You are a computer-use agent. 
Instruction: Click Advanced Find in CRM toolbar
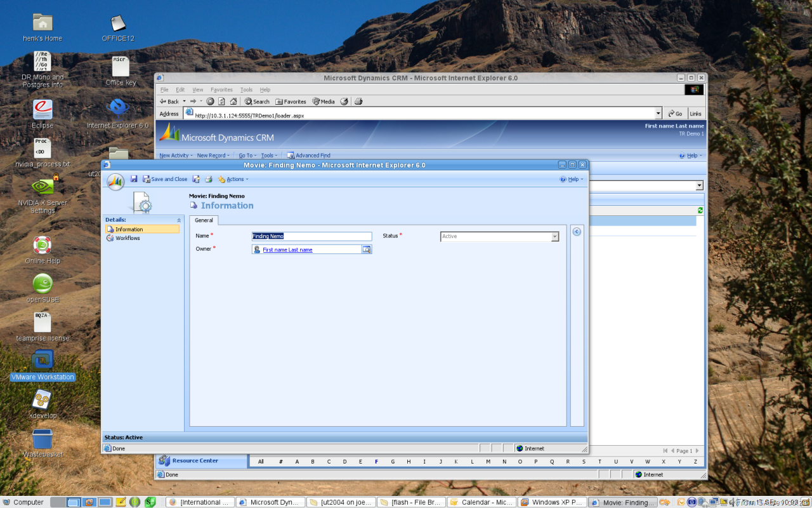point(309,156)
